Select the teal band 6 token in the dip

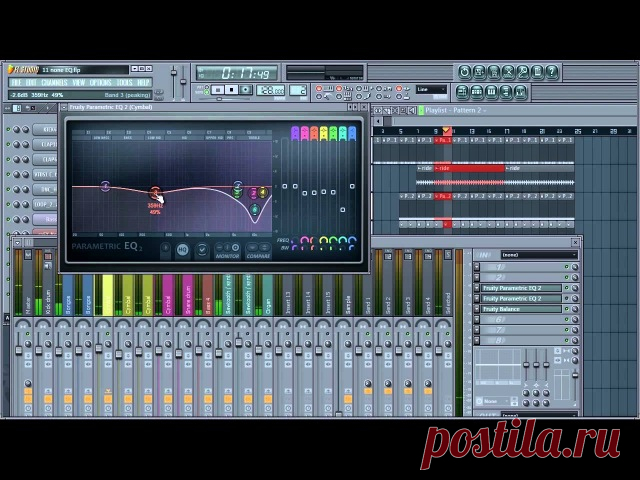click(254, 210)
